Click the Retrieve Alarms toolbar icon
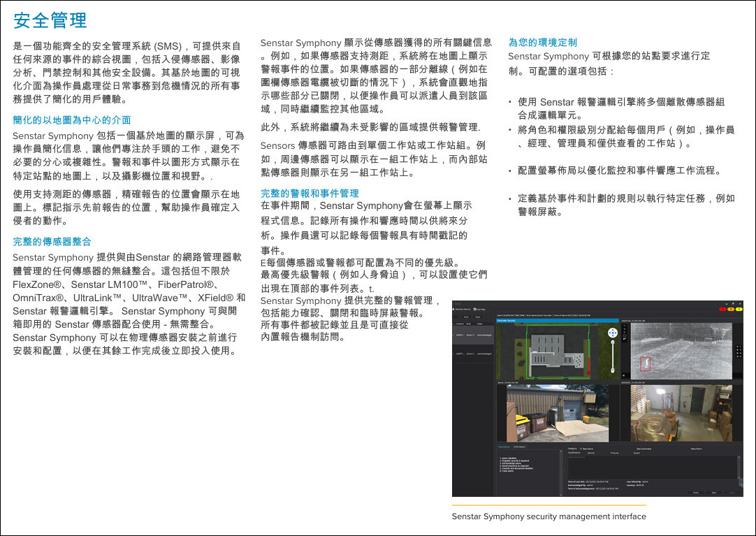This screenshot has width=756, height=536. tap(456, 308)
